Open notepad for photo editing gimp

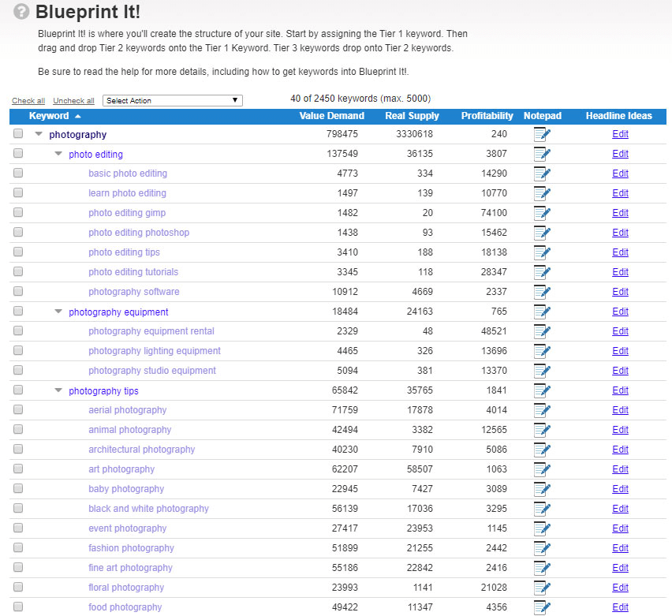542,214
